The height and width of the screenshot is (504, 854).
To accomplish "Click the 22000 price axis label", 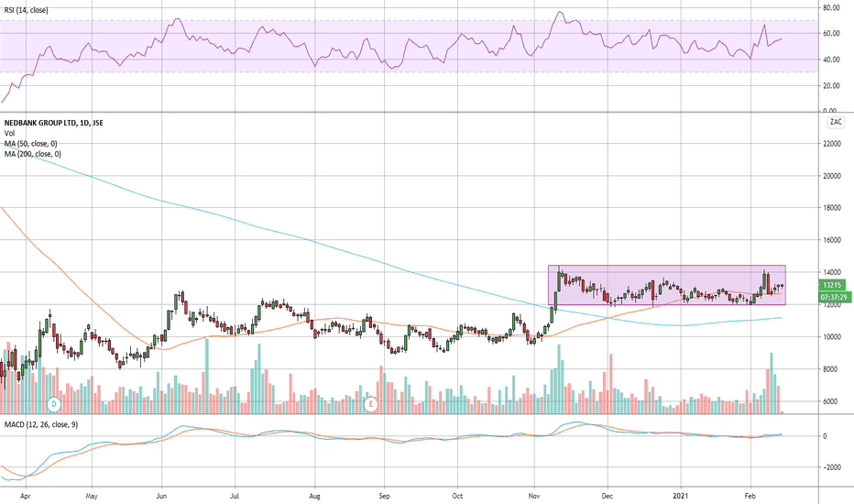I will coord(832,144).
